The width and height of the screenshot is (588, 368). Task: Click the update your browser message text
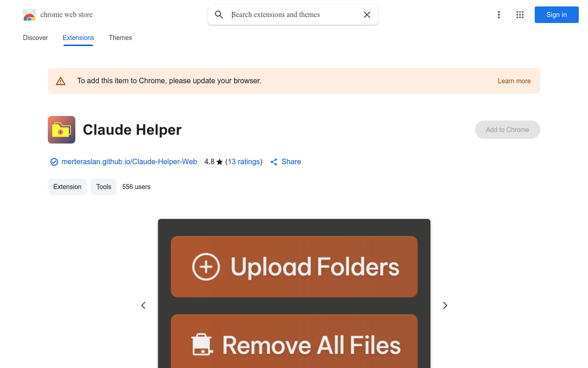tap(169, 81)
